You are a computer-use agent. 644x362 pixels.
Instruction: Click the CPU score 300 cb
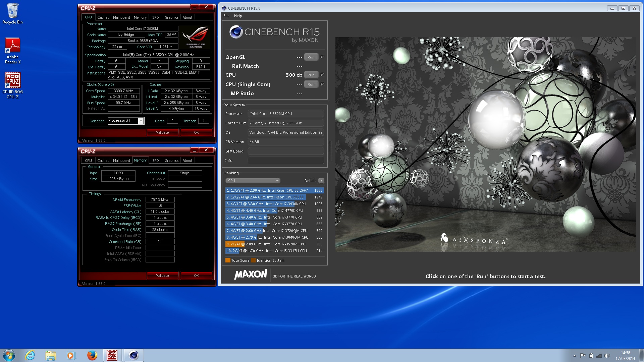tap(294, 75)
